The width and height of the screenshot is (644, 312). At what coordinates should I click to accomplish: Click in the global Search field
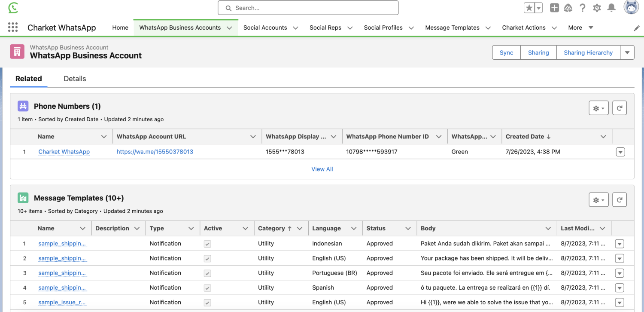308,8
